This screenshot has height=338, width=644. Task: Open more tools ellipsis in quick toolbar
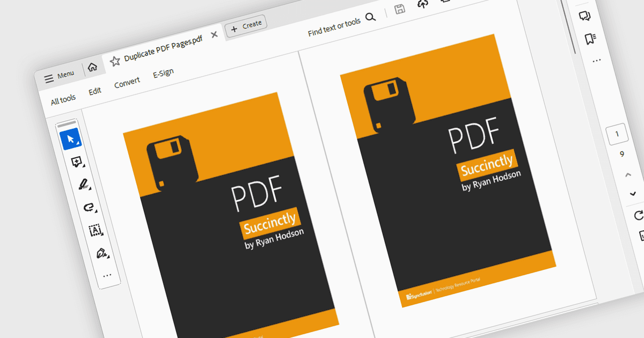[107, 275]
